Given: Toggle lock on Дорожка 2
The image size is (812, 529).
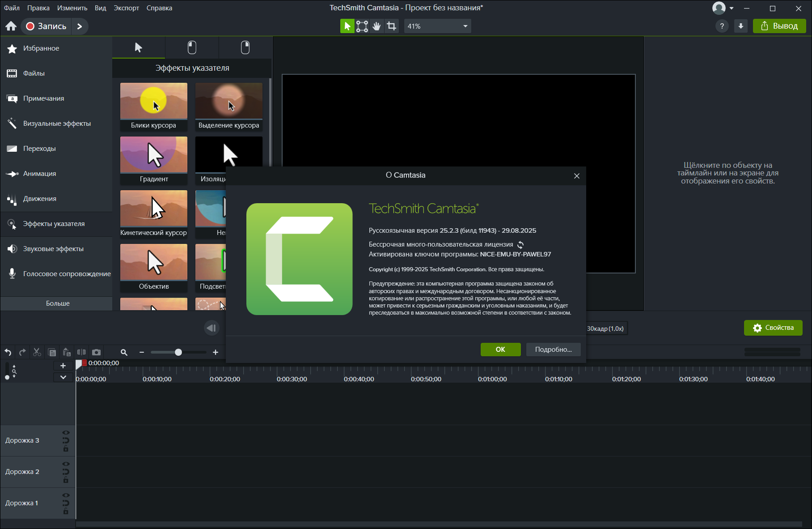Looking at the screenshot, I should coord(66,480).
